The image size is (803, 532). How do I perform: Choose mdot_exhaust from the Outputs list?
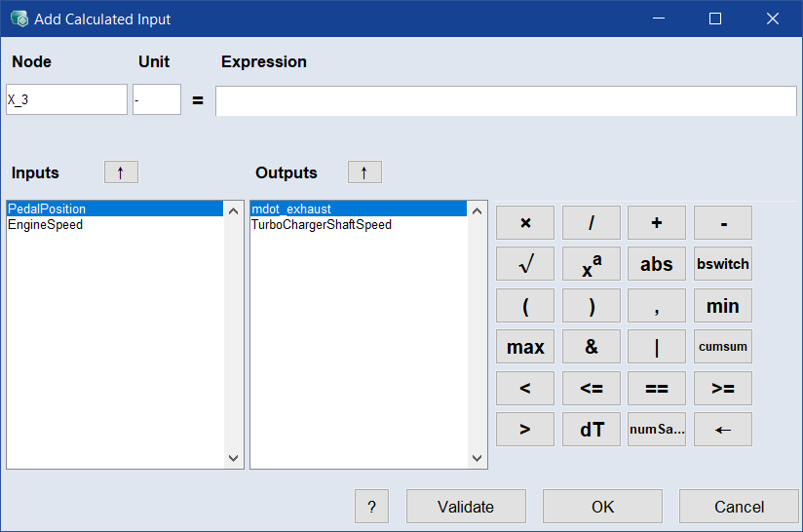point(290,209)
